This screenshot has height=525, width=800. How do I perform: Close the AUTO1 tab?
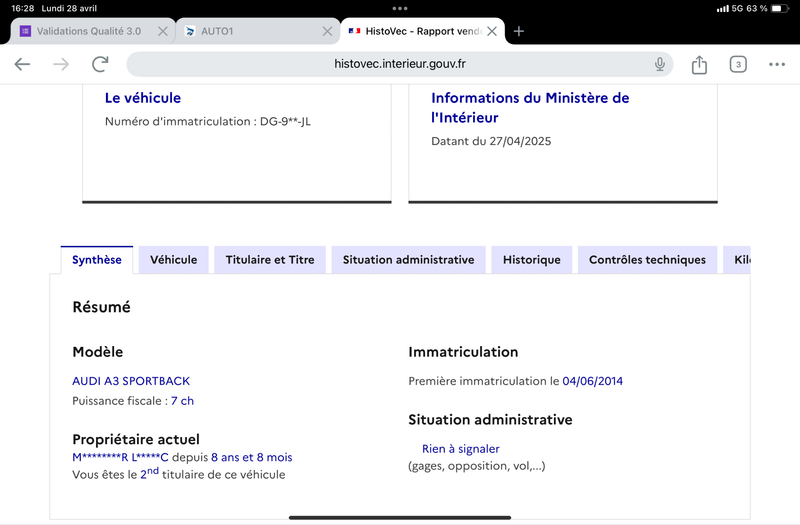[x=328, y=31]
